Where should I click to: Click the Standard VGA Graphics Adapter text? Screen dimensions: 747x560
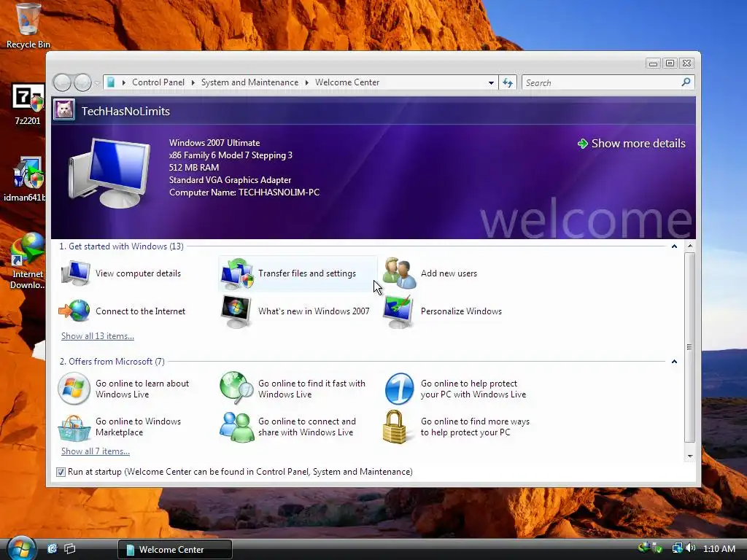click(x=230, y=180)
